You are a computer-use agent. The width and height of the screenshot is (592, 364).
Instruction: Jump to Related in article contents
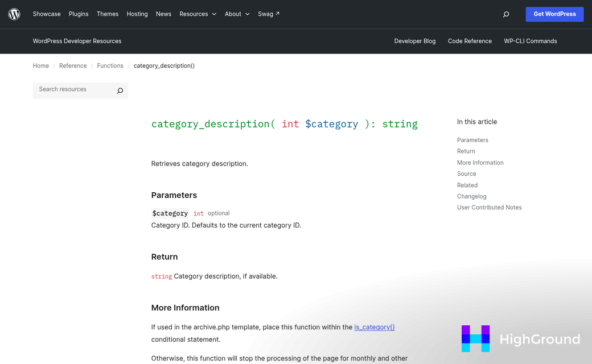467,185
